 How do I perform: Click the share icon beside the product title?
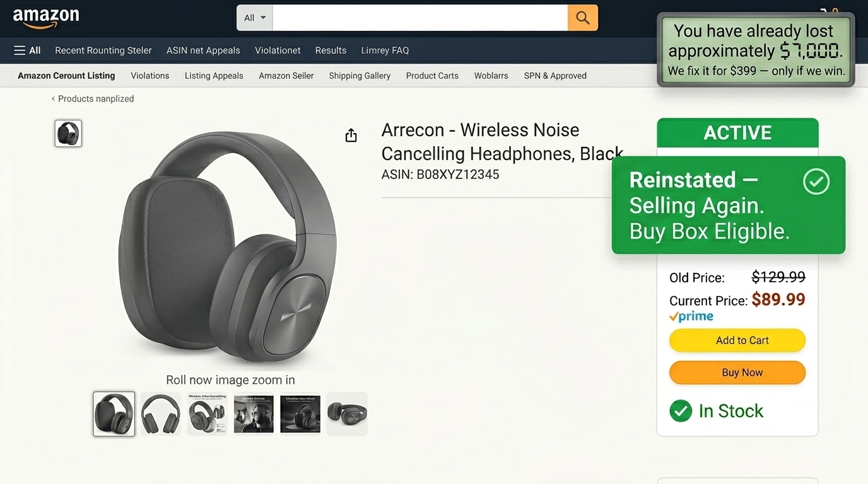351,135
